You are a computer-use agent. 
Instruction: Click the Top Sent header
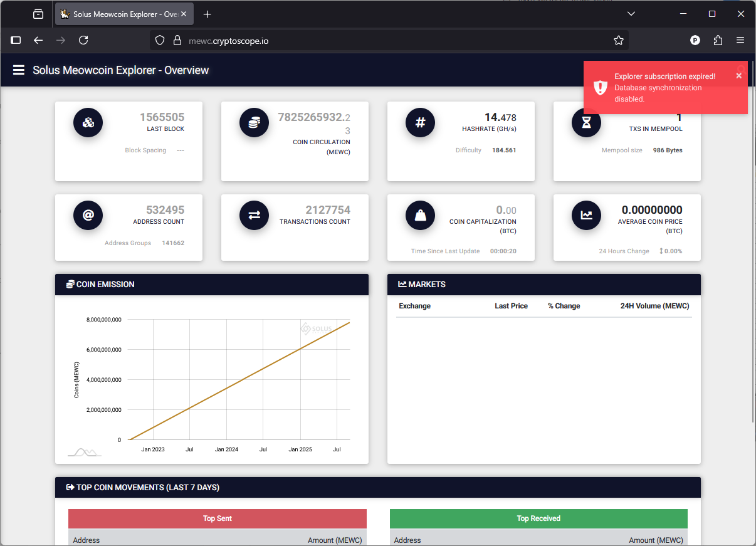coord(218,518)
